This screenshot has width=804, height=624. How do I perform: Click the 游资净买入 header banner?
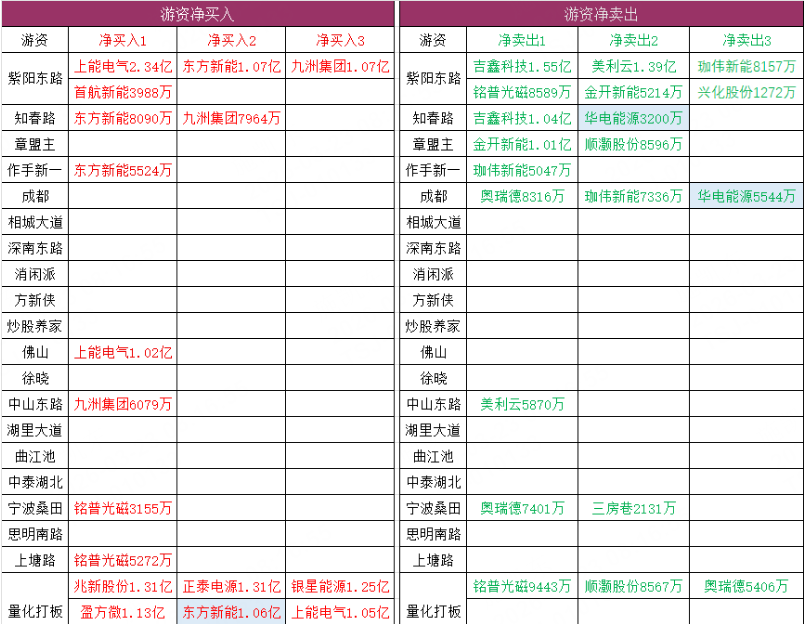(198, 14)
